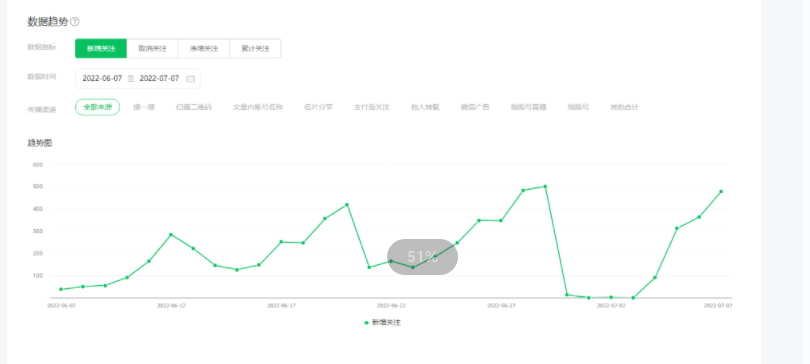The width and height of the screenshot is (810, 364).
Task: Click the 新增关注 legend dot below chart
Action: pos(366,323)
